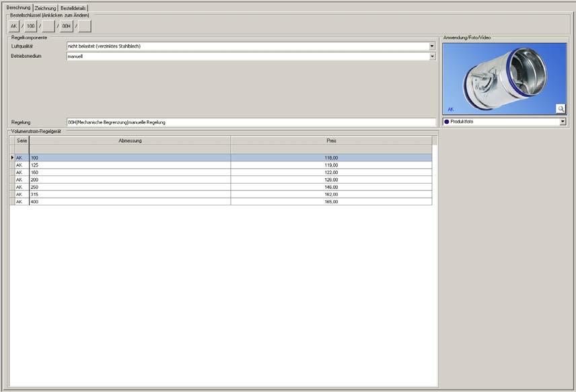Zoom the product photo with magnifier icon
Image resolution: width=576 pixels, height=392 pixels.
[x=561, y=109]
